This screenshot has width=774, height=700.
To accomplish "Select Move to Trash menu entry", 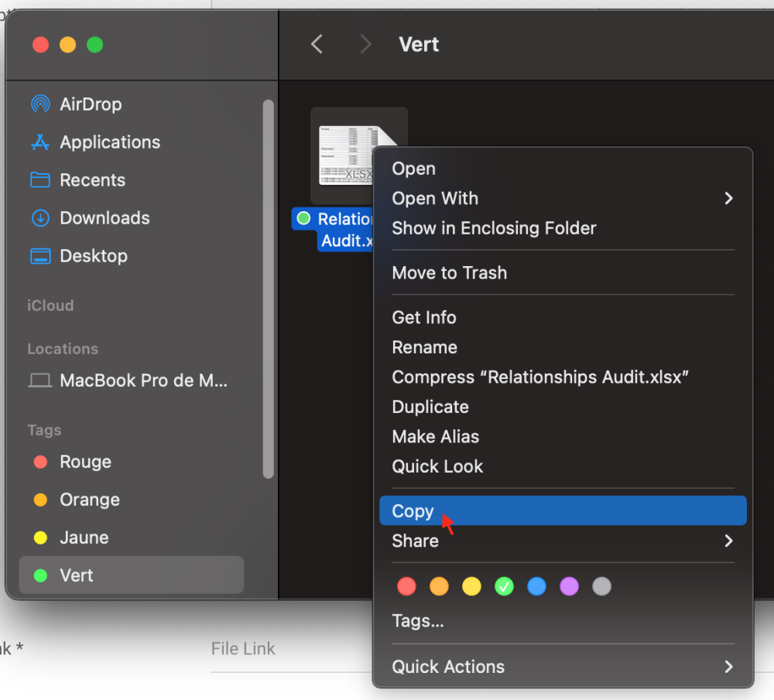I will (449, 273).
